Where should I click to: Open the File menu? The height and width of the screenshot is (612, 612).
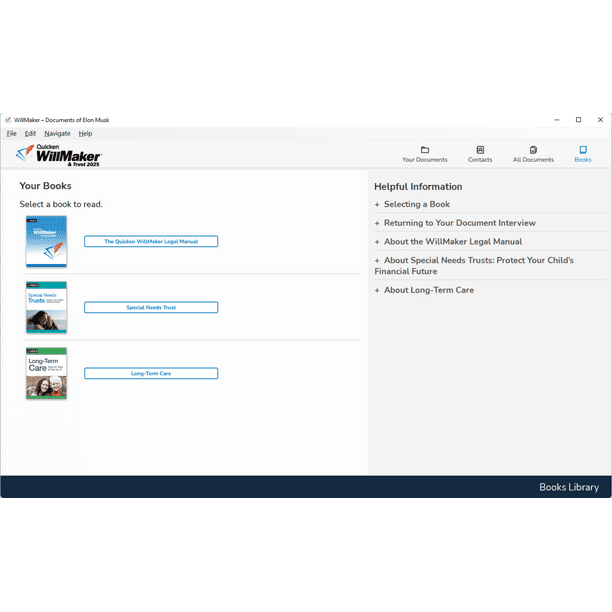(12, 133)
